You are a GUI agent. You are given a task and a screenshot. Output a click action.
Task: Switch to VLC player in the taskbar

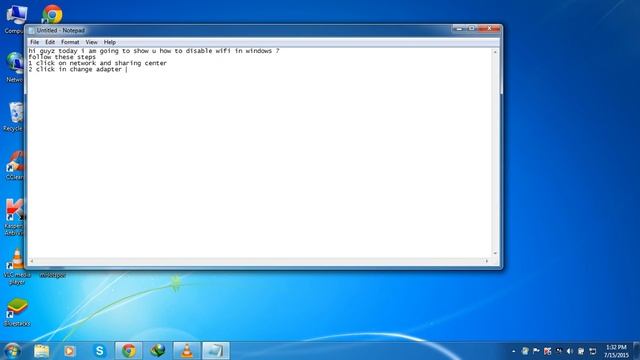click(187, 351)
